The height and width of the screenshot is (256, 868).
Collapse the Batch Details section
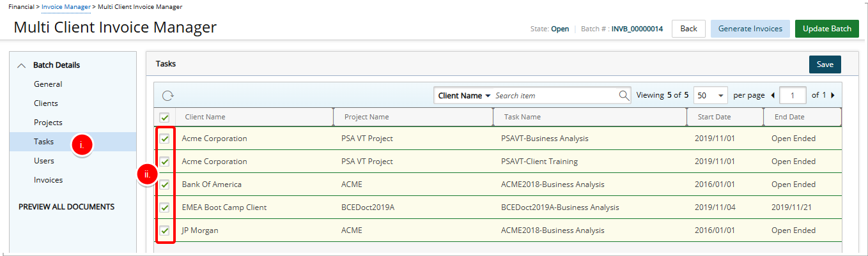coord(22,65)
